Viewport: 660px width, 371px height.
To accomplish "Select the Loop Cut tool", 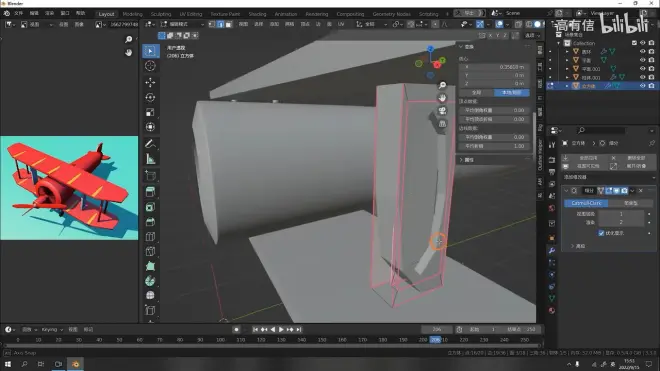I will click(x=150, y=236).
